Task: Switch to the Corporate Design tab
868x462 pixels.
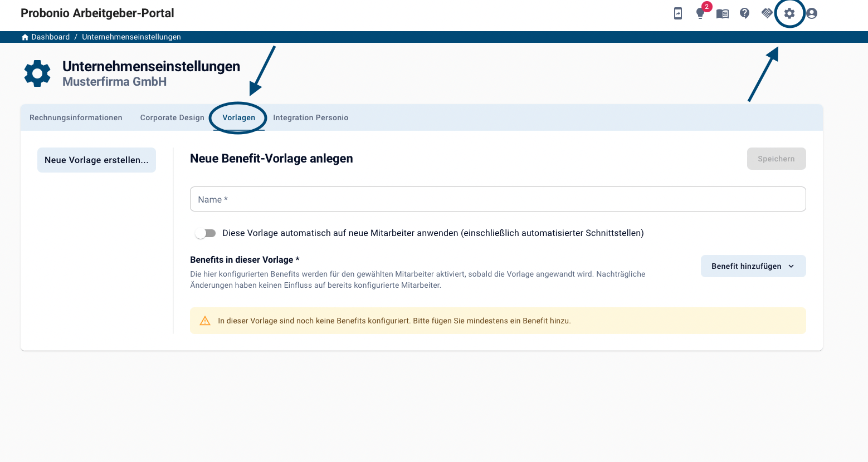Action: pos(172,117)
